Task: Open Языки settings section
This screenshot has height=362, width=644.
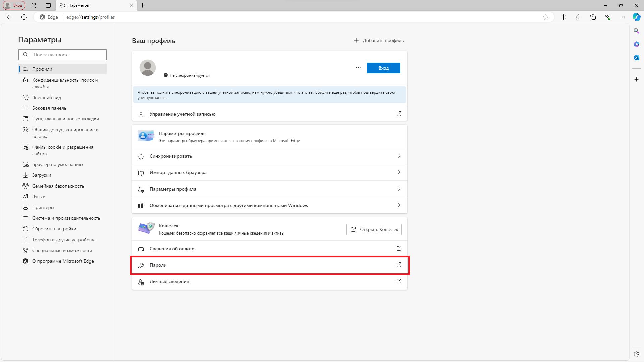Action: [39, 197]
